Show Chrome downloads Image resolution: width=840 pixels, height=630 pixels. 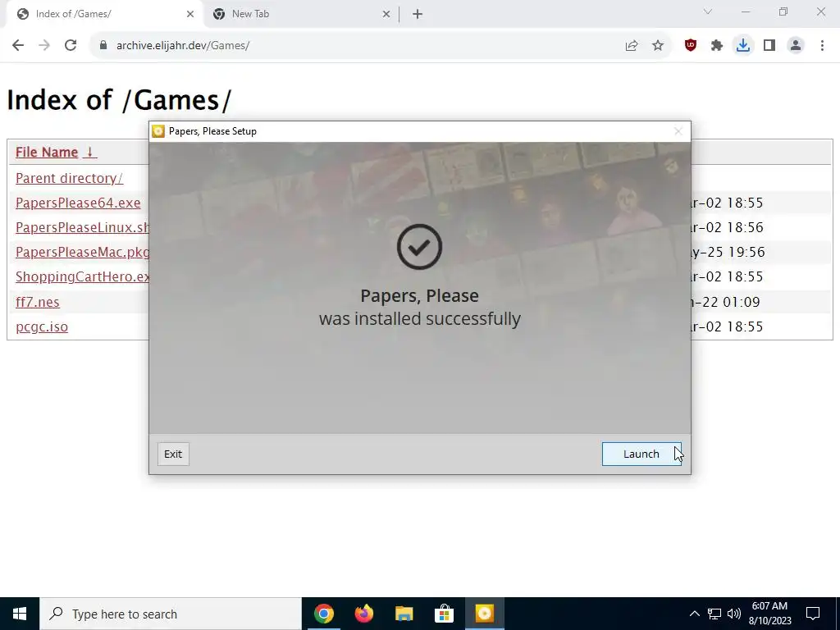click(743, 46)
